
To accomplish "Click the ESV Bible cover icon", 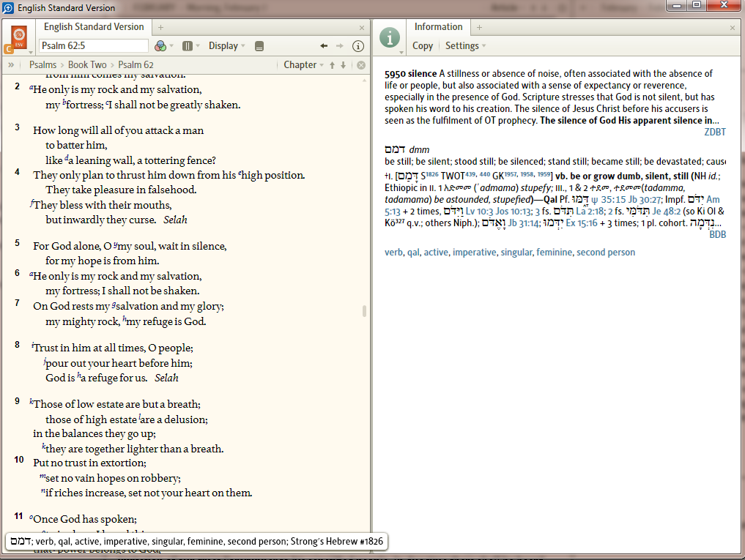I will tap(18, 38).
